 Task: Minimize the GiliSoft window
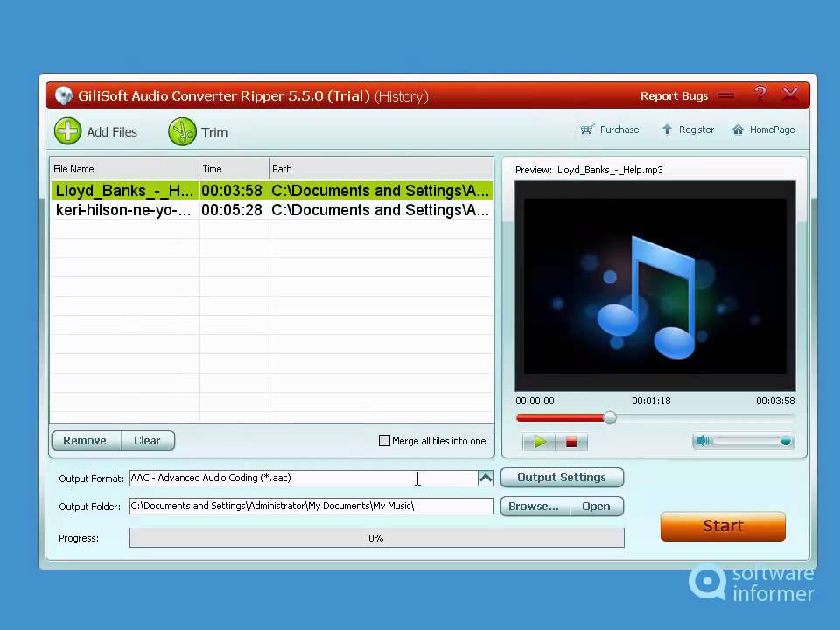coord(726,95)
